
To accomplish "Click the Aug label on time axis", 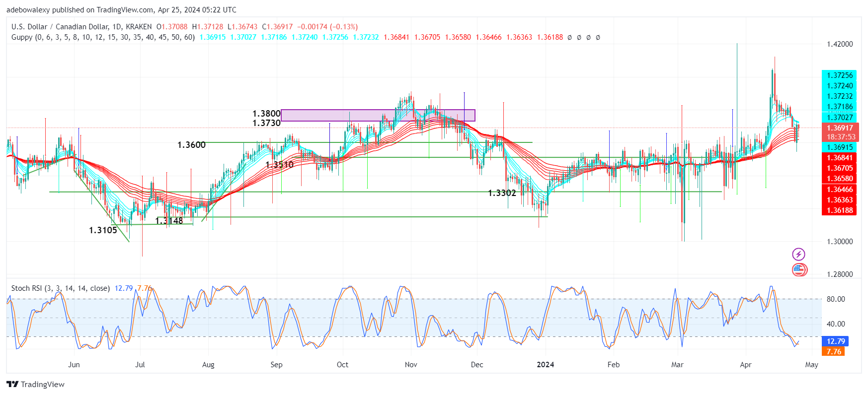I will tap(208, 365).
